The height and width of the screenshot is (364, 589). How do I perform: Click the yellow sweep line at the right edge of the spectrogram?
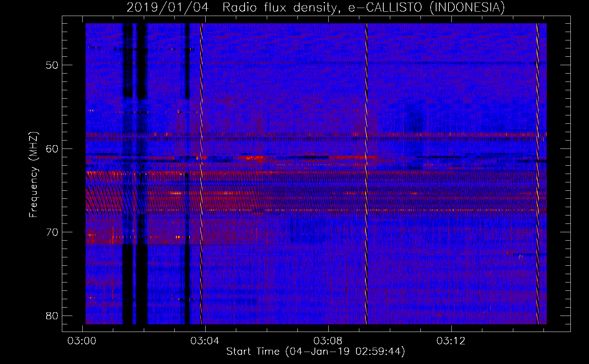[537, 174]
